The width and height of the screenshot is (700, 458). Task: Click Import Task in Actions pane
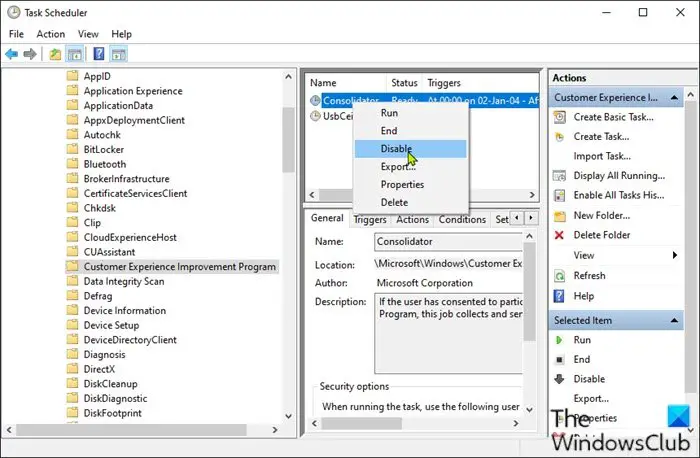tap(602, 156)
